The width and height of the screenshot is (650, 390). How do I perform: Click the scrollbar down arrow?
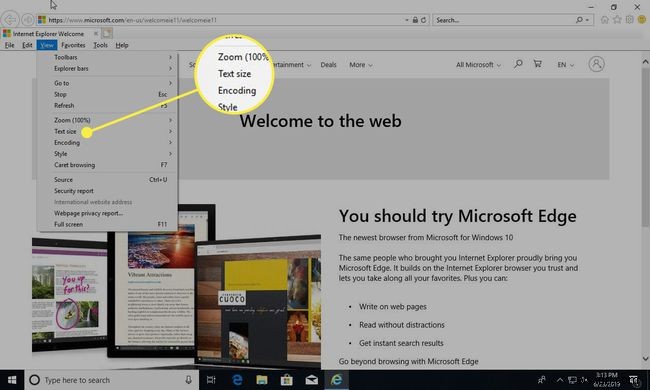pos(645,359)
